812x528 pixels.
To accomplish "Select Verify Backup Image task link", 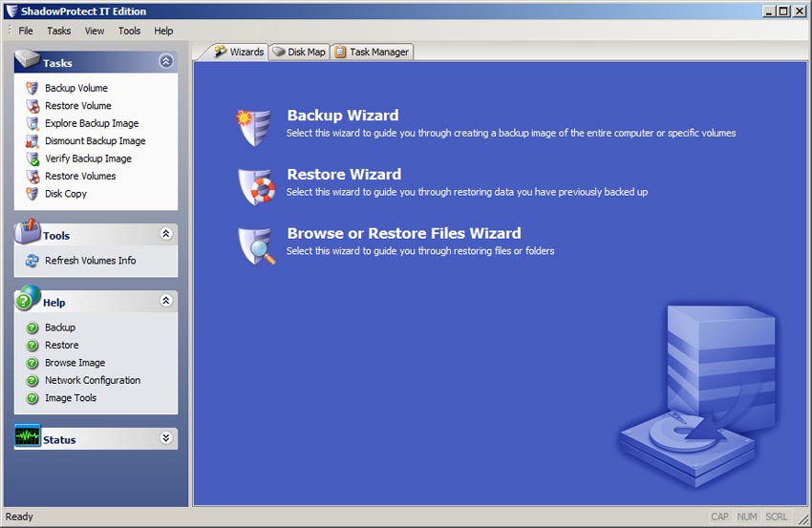I will tap(88, 158).
